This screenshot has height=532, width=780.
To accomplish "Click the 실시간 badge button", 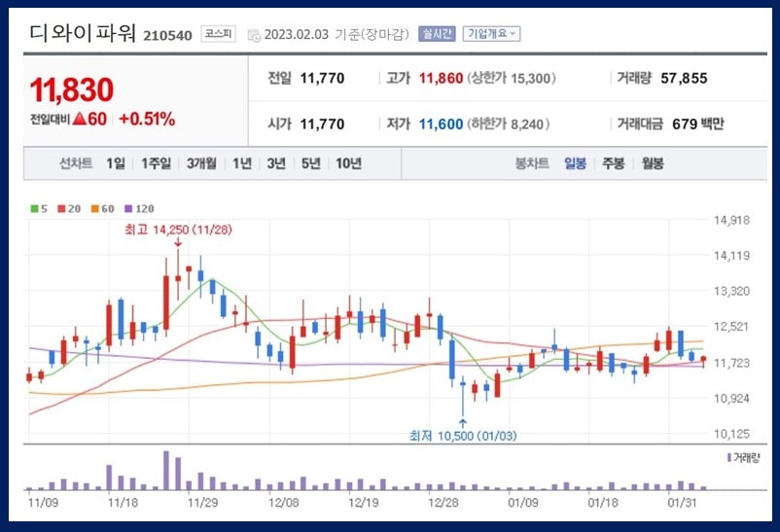I will pyautogui.click(x=437, y=34).
